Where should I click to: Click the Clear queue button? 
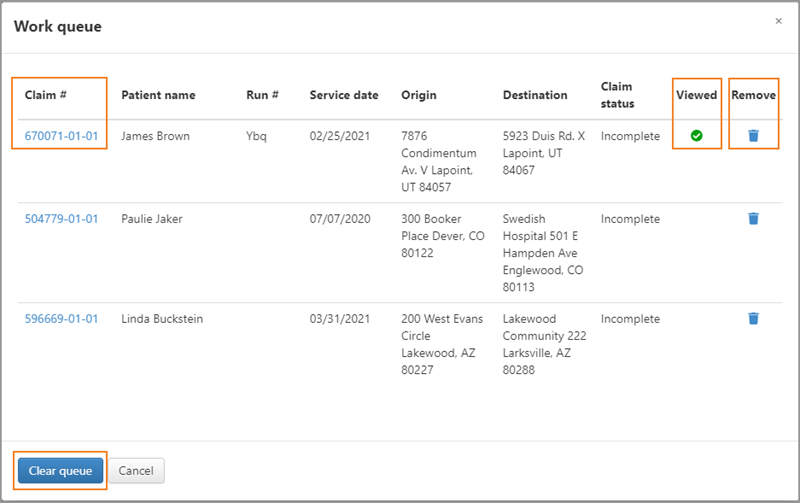(x=60, y=470)
